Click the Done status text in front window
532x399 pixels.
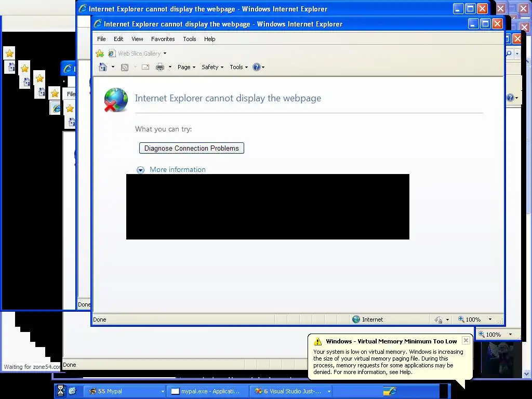(x=100, y=320)
